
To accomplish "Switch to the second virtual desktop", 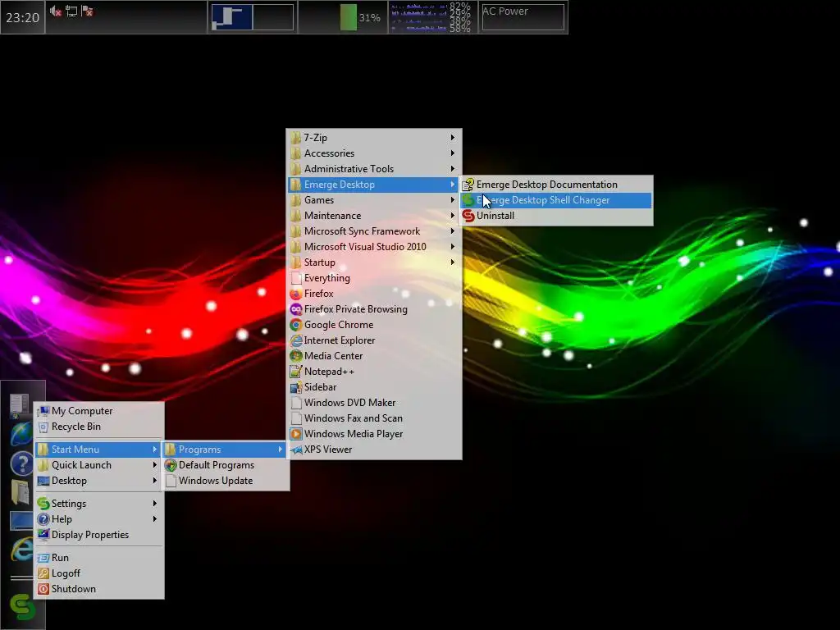I will coord(273,17).
